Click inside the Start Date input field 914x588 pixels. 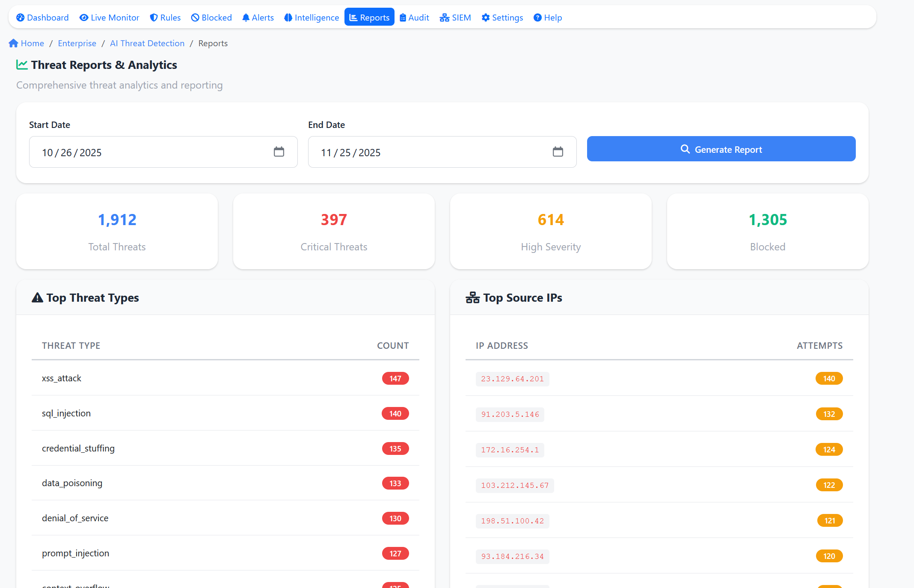(x=128, y=152)
